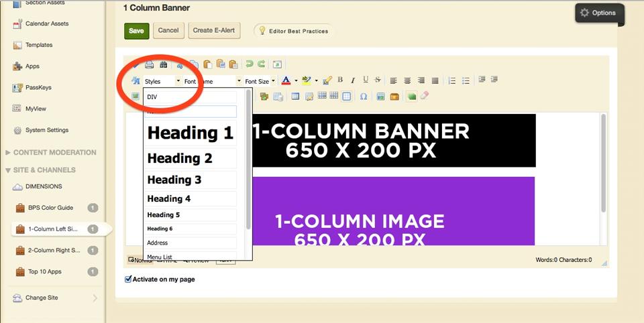Insert a special symbol with Omega icon

coord(364,96)
